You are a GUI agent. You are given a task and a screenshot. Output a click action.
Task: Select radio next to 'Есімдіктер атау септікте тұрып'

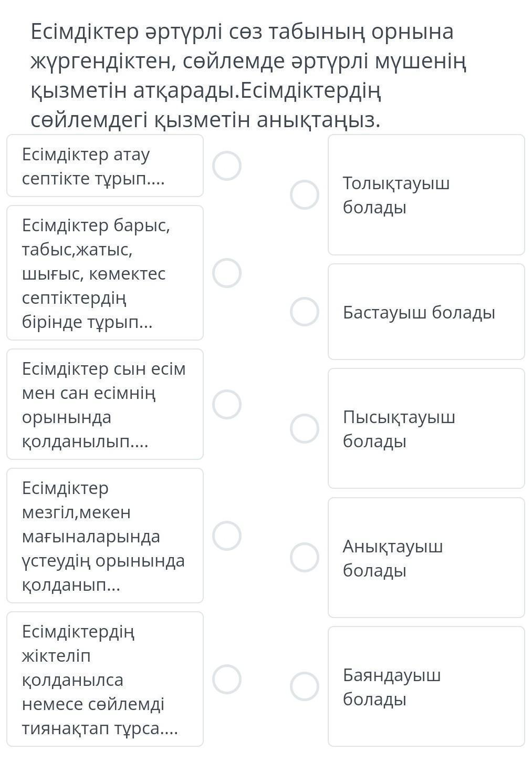click(227, 166)
